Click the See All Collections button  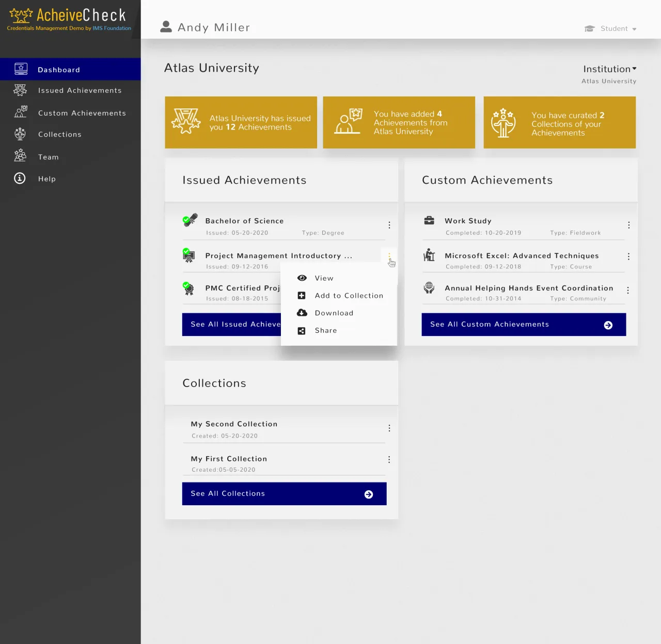pos(284,493)
